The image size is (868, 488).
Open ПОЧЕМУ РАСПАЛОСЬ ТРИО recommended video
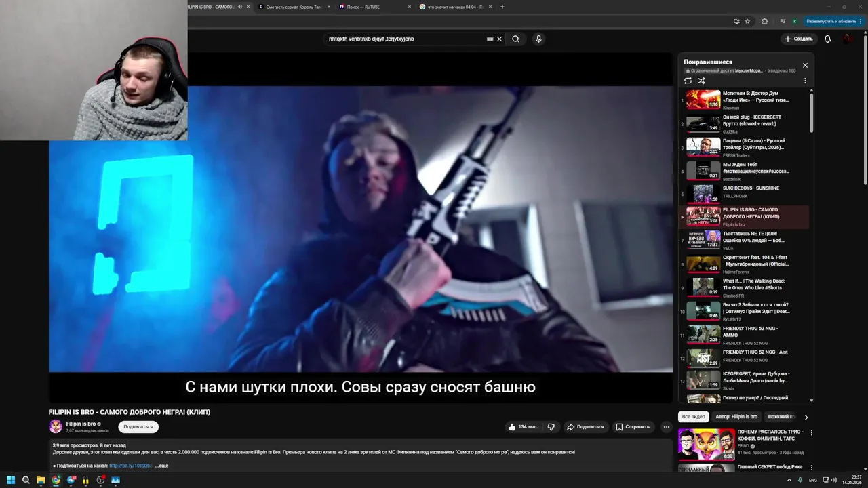(741, 443)
